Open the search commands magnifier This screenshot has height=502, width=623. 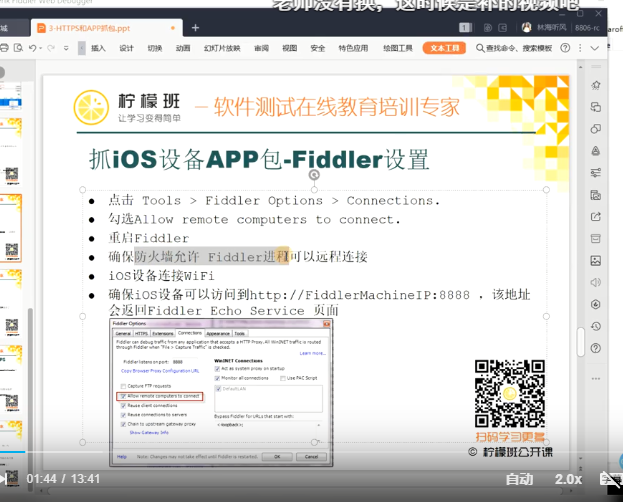tap(480, 48)
